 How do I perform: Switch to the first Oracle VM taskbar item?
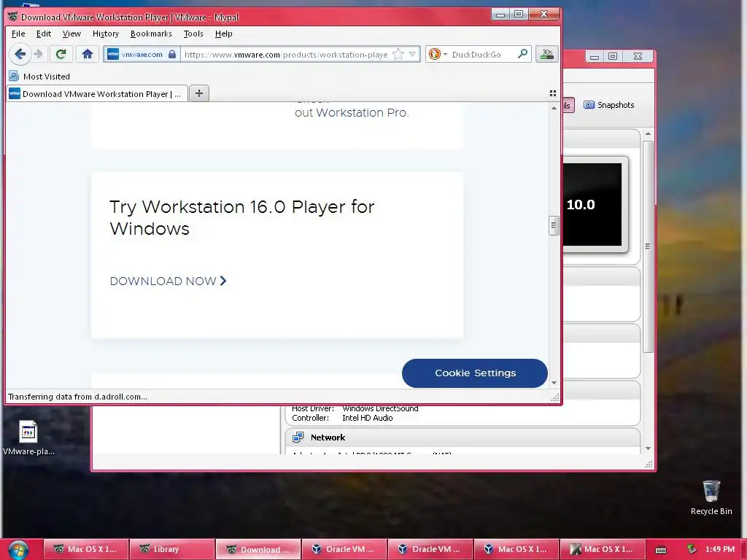click(x=344, y=549)
